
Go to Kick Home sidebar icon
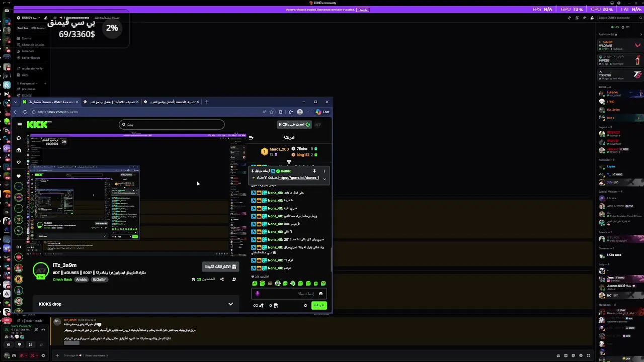pyautogui.click(x=19, y=138)
